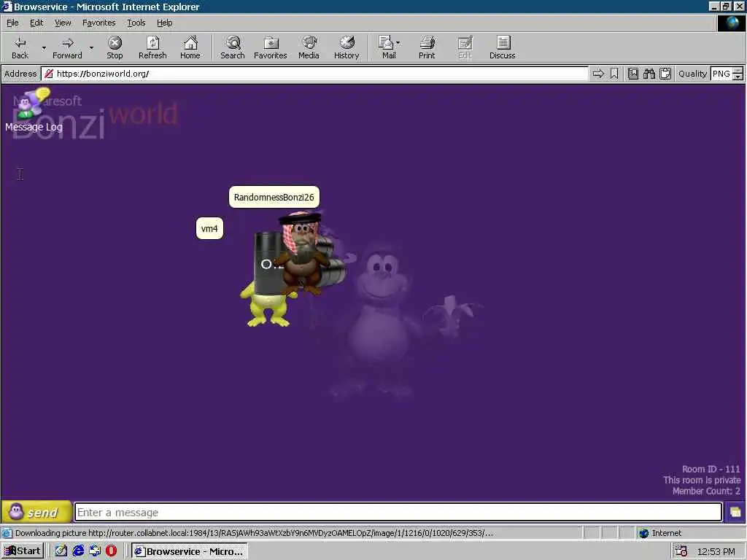Open the Favorites menu
This screenshot has width=747, height=560.
(x=98, y=23)
